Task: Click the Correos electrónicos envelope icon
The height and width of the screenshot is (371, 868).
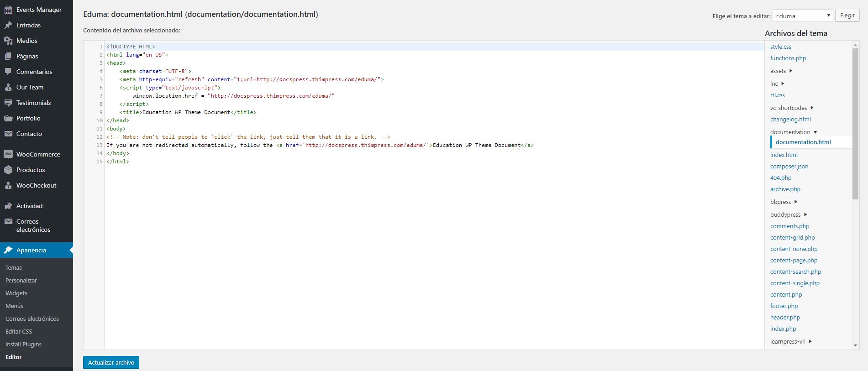Action: [x=8, y=221]
